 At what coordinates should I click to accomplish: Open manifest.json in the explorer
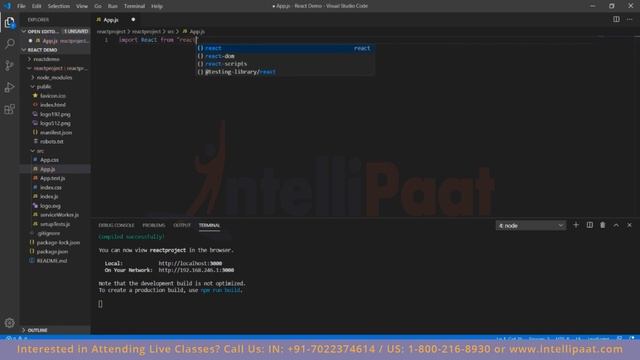[55, 132]
